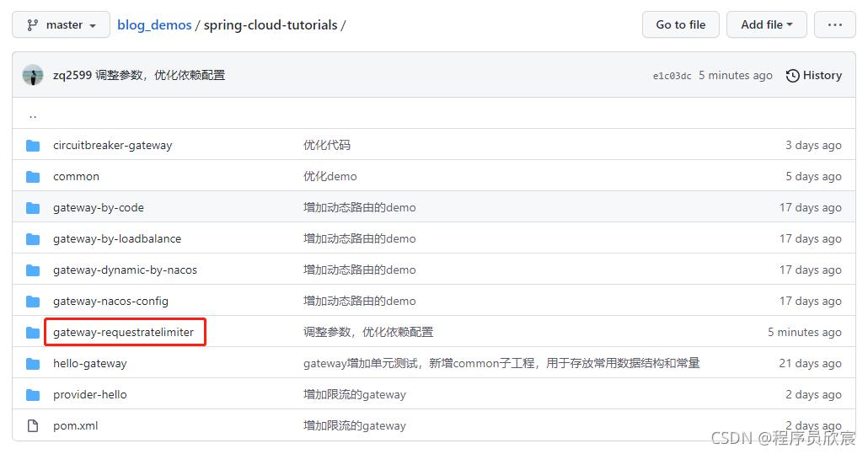The height and width of the screenshot is (454, 868).
Task: Click the zq2599 user avatar
Action: [33, 75]
